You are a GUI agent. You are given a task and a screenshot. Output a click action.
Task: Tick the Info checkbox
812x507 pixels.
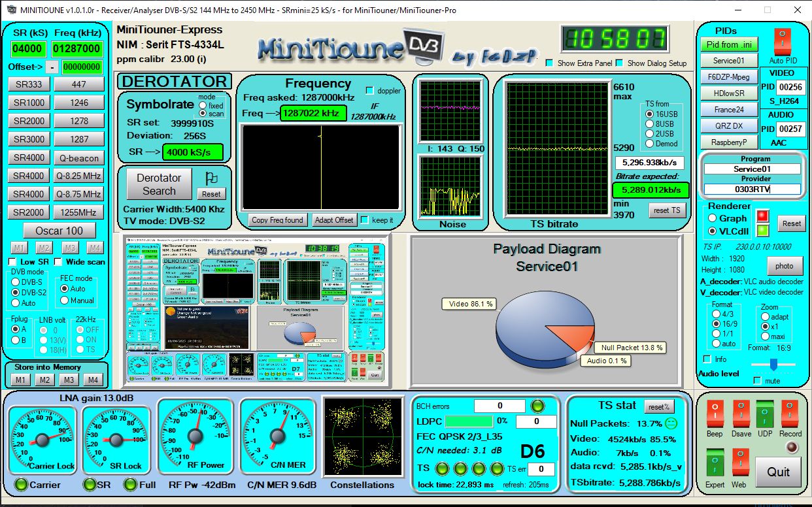click(707, 359)
